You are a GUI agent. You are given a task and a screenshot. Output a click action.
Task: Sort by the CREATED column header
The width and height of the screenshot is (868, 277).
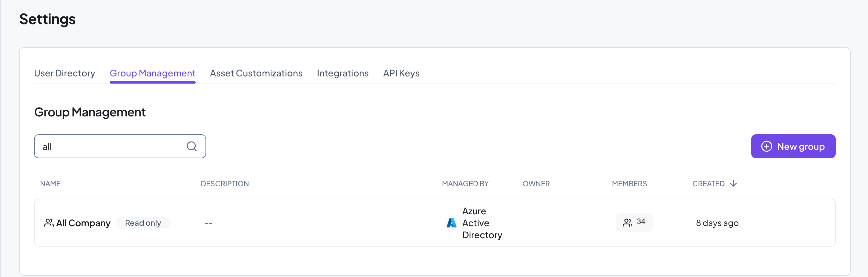708,184
